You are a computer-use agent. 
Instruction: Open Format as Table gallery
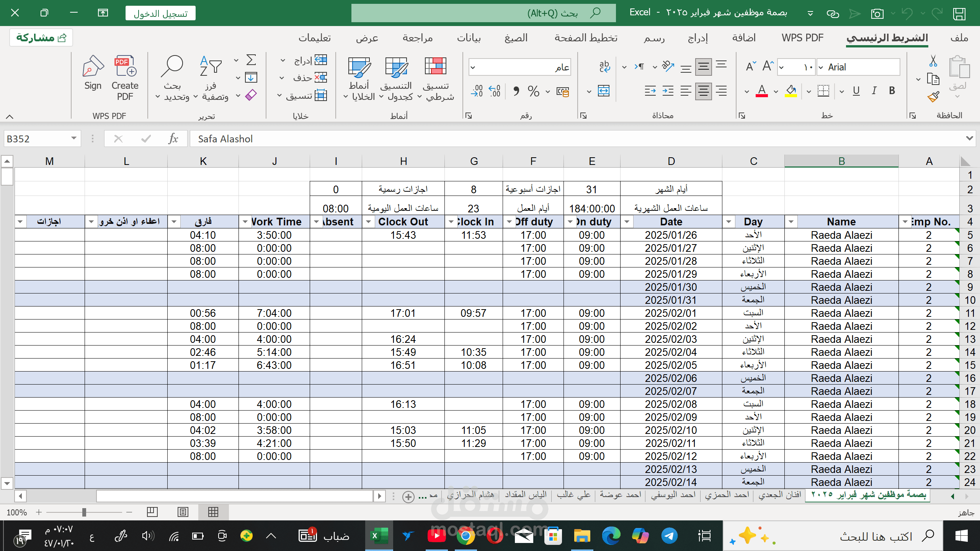397,78
